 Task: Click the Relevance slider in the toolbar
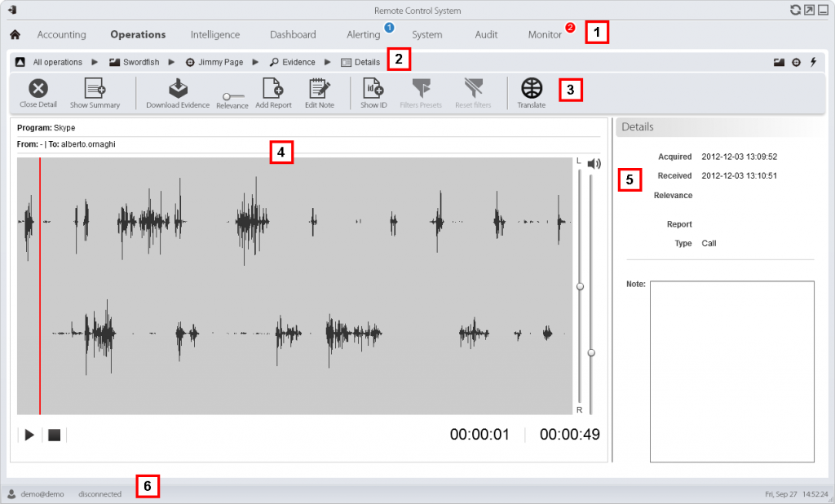pos(232,96)
